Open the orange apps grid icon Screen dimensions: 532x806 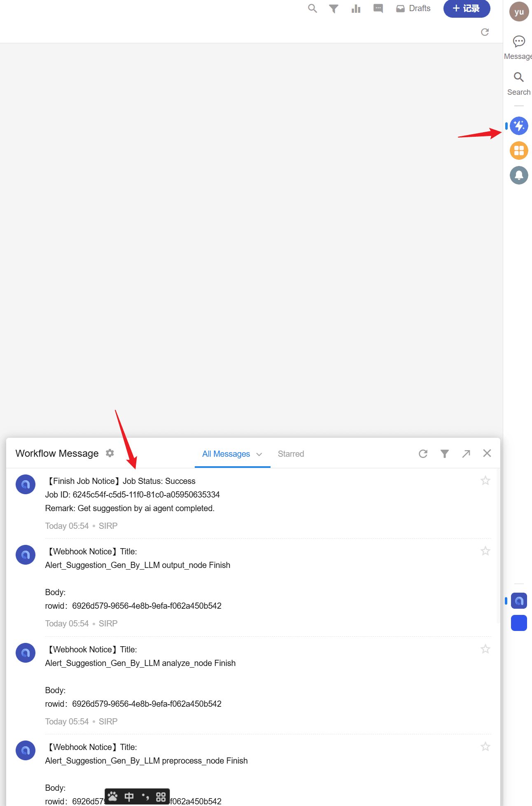pyautogui.click(x=519, y=151)
